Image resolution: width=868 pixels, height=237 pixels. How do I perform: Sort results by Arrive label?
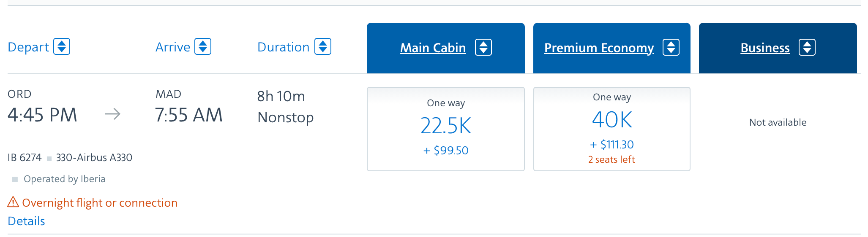point(172,47)
